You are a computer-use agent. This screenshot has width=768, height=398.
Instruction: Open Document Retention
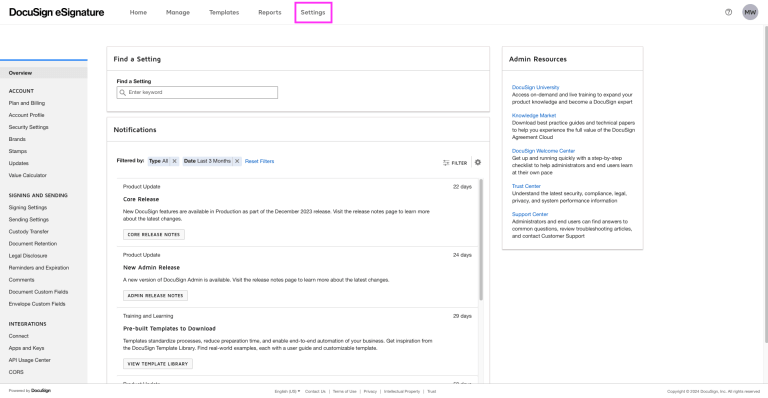(x=33, y=244)
